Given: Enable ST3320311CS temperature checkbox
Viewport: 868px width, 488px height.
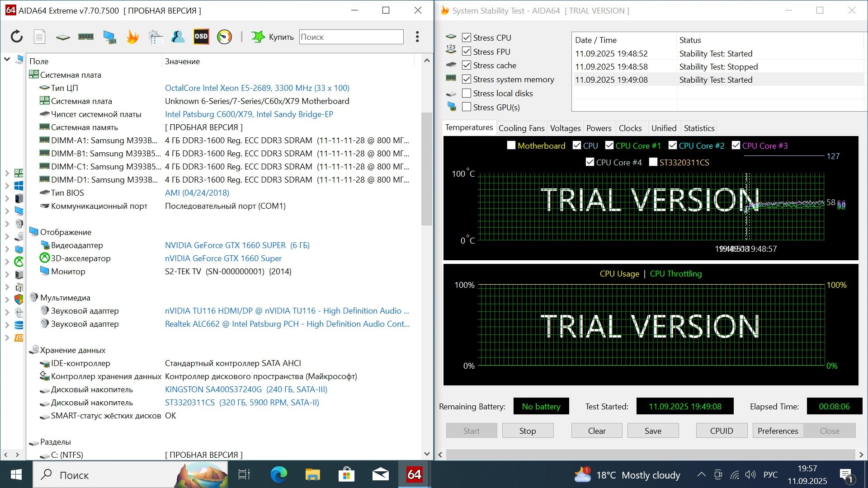Looking at the screenshot, I should pyautogui.click(x=653, y=162).
